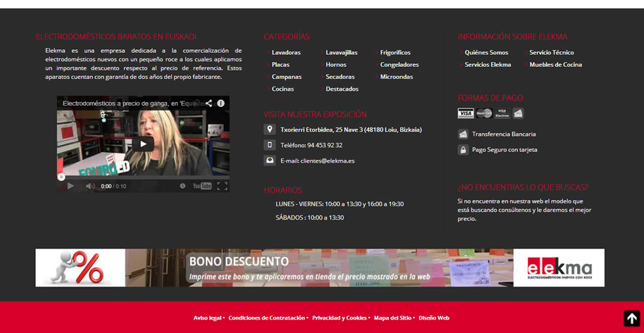
Task: Go to Muebles de Cocina page
Action: pyautogui.click(x=556, y=65)
